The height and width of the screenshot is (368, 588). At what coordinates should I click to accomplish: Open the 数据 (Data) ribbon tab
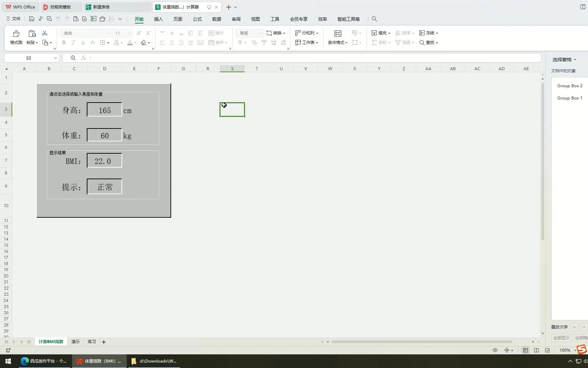coord(217,19)
